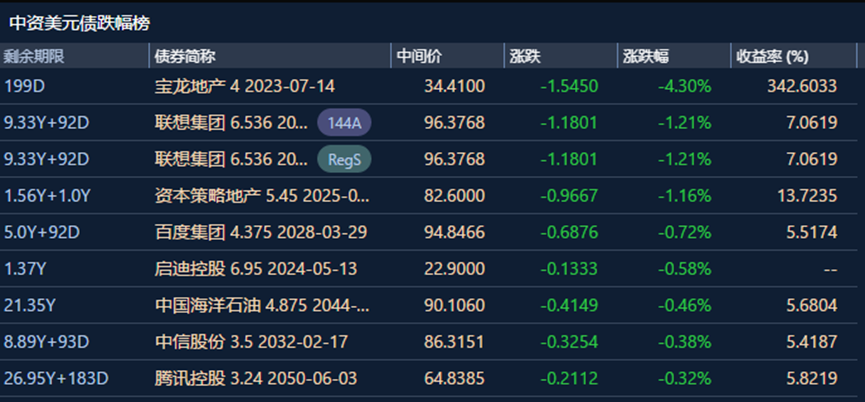Sort by the 中间价 column header
The width and height of the screenshot is (865, 402).
(420, 56)
